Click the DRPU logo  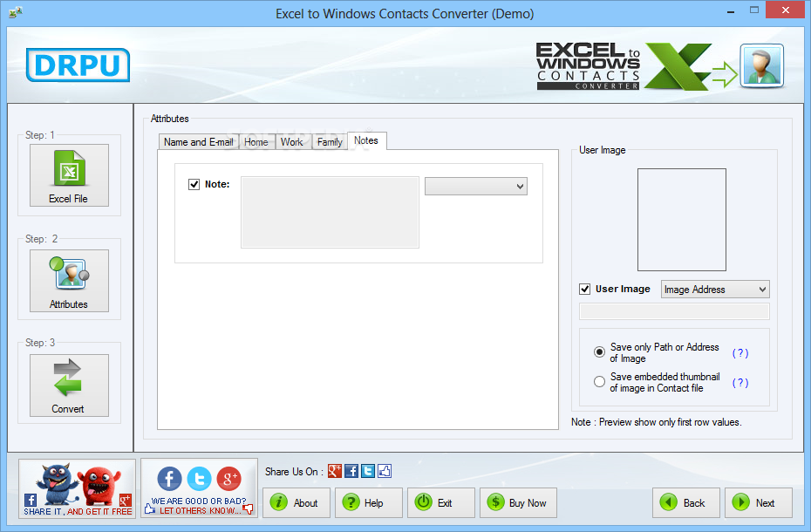[78, 65]
